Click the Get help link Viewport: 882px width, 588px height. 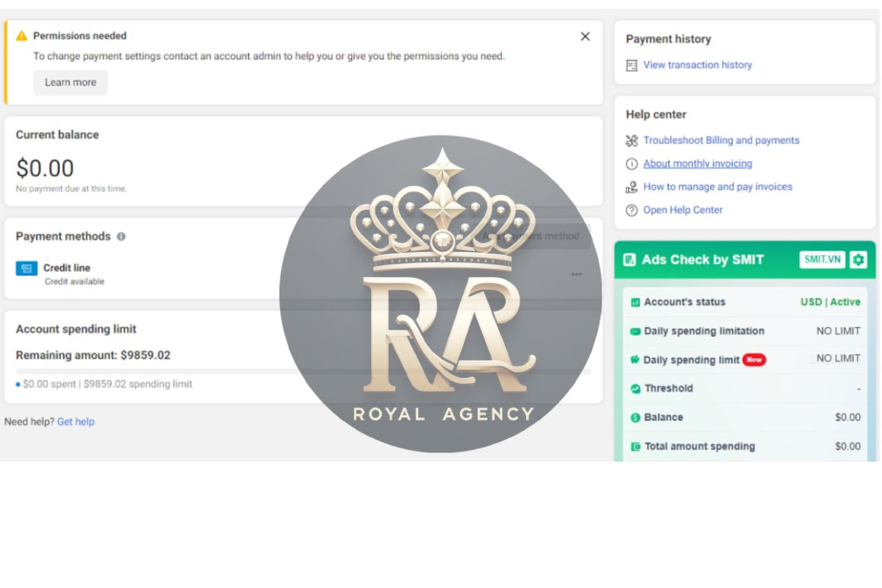(76, 421)
